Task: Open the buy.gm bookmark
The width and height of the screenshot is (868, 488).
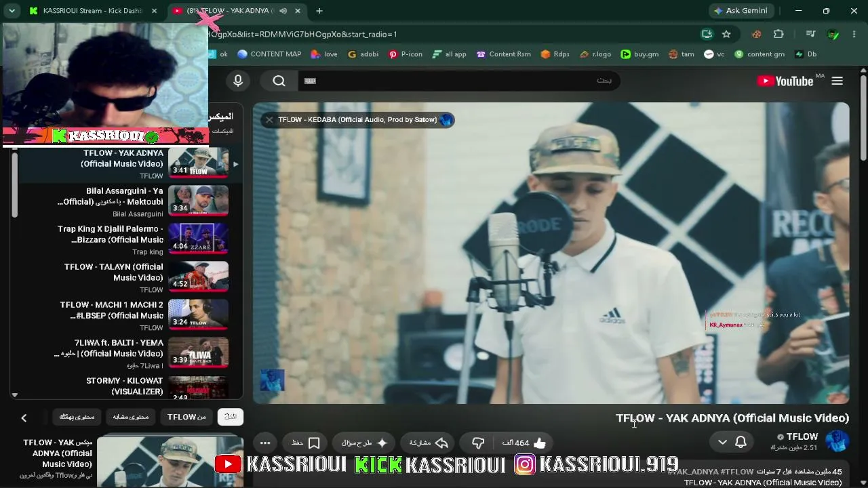Action: click(x=639, y=54)
